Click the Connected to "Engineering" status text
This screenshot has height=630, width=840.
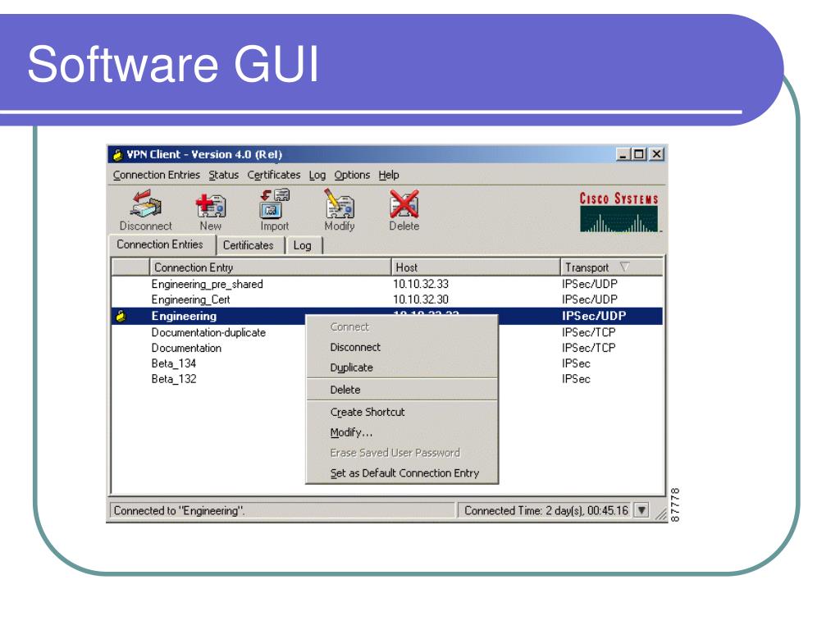(x=179, y=510)
